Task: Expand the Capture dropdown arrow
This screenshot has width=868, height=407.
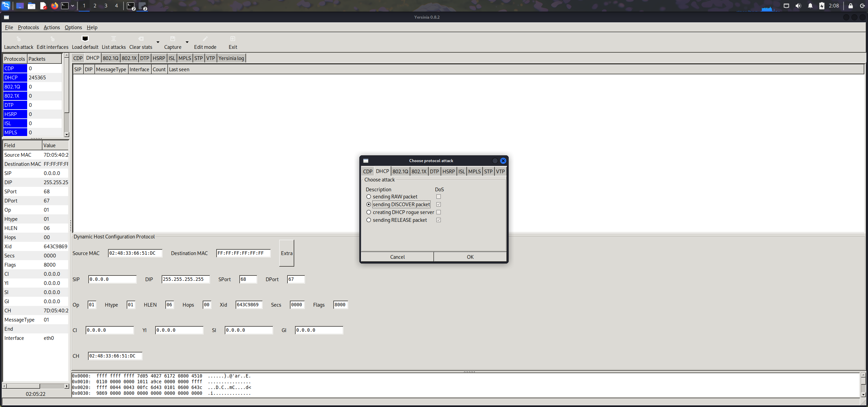Action: 187,42
